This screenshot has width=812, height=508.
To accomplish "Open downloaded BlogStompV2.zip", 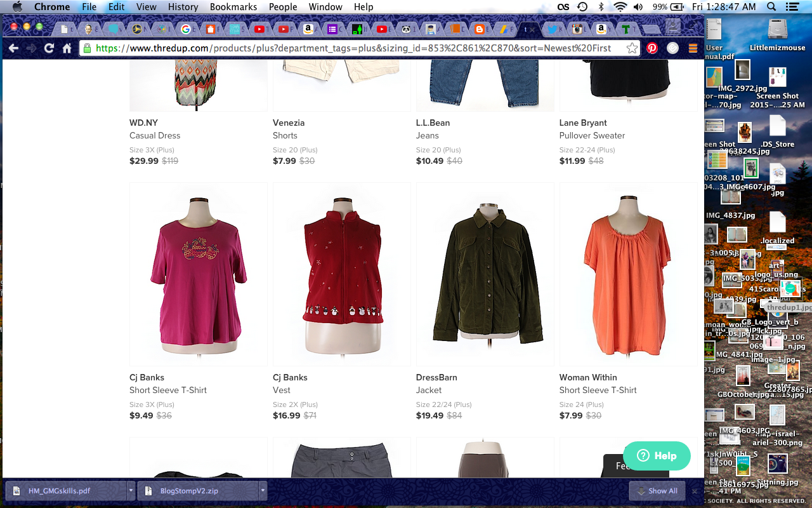I will point(199,491).
